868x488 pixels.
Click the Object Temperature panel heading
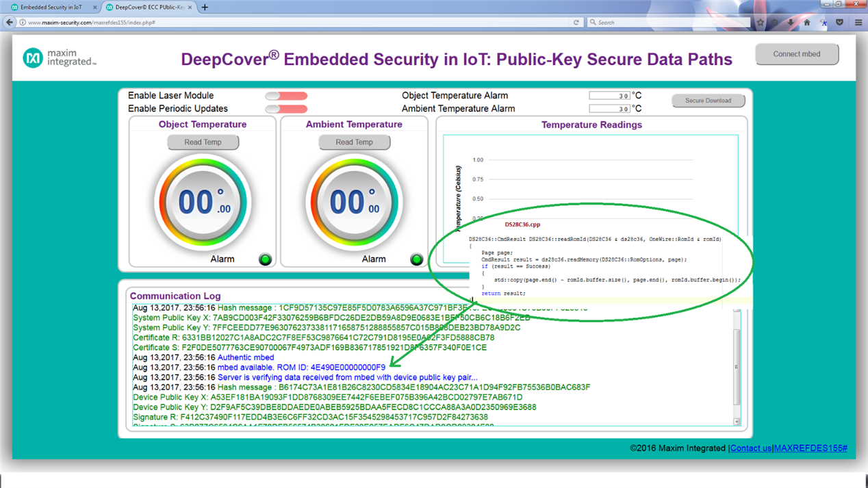coord(203,125)
